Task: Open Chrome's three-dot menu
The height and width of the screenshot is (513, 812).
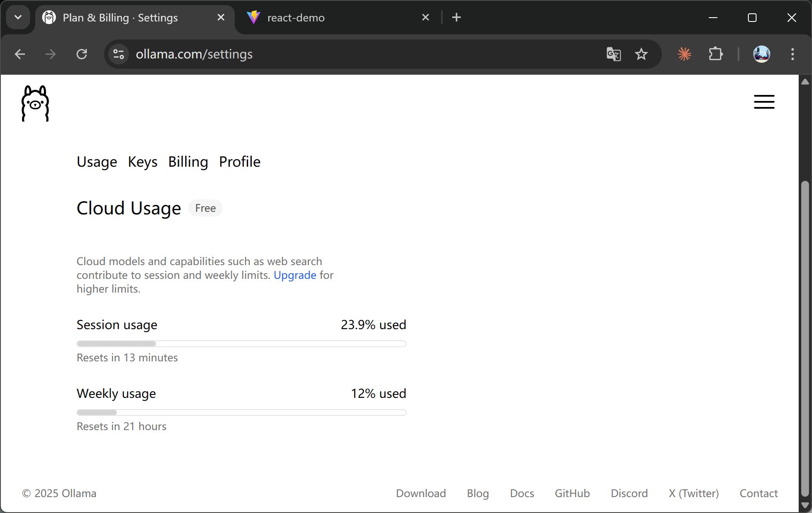Action: pos(792,54)
